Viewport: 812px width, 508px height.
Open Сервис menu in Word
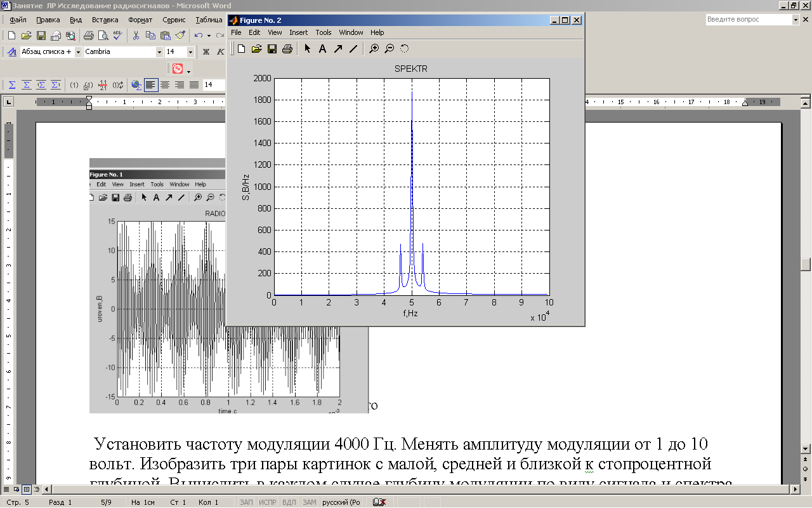pos(174,20)
